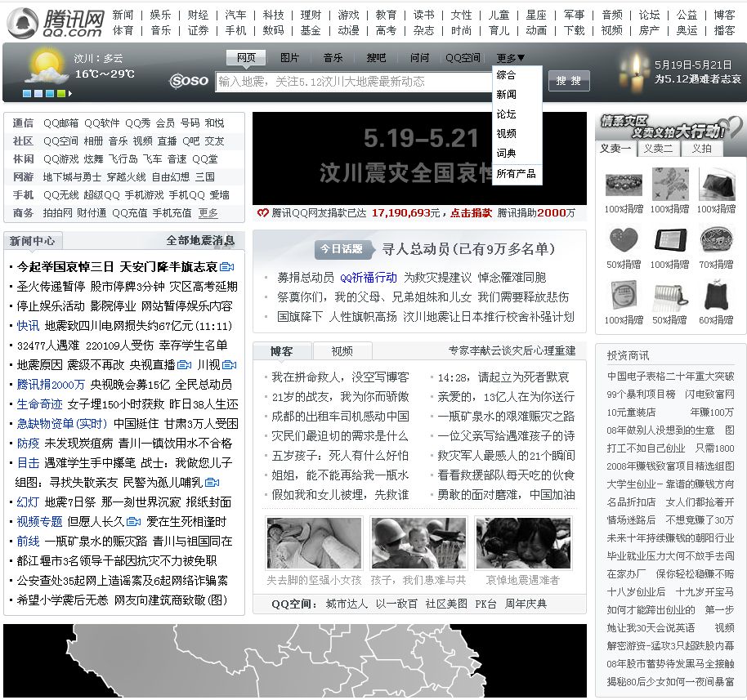This screenshot has height=700, width=747.
Task: Select 论坛 in the search dropdown
Action: tap(506, 114)
